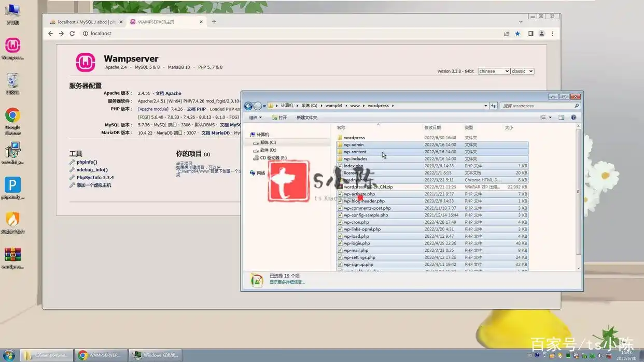This screenshot has height=362, width=644.
Task: Select 软件 (D:) in the navigation tree
Action: point(268,150)
